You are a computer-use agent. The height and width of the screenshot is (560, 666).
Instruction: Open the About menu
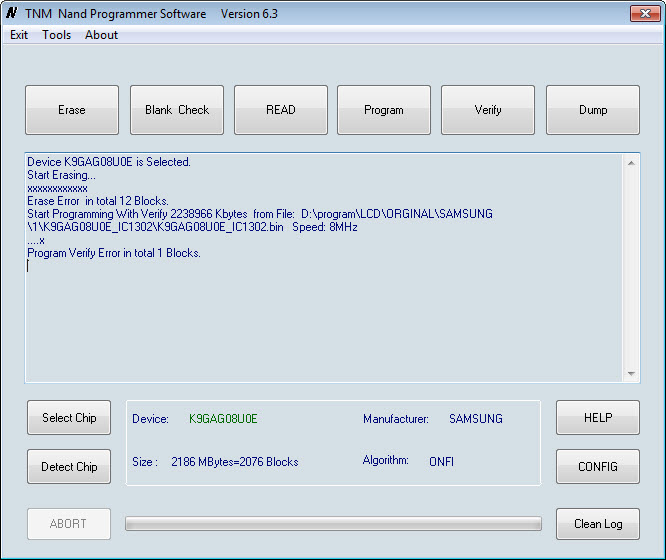pyautogui.click(x=101, y=35)
